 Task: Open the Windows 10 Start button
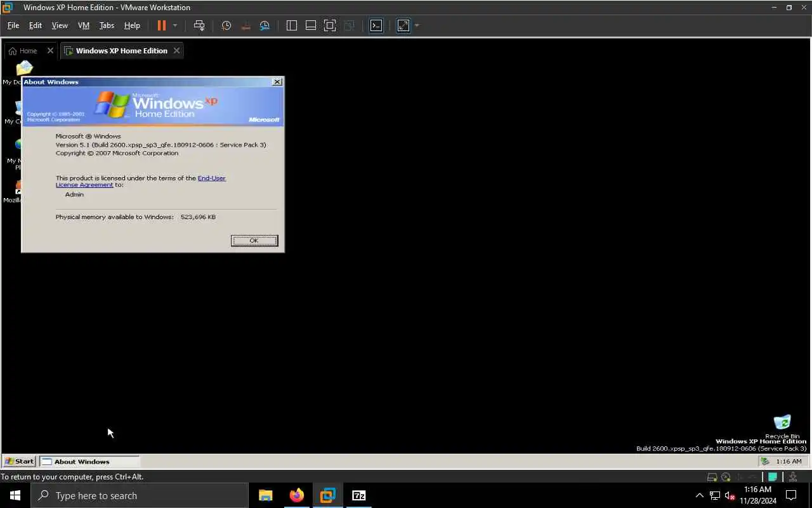click(15, 495)
